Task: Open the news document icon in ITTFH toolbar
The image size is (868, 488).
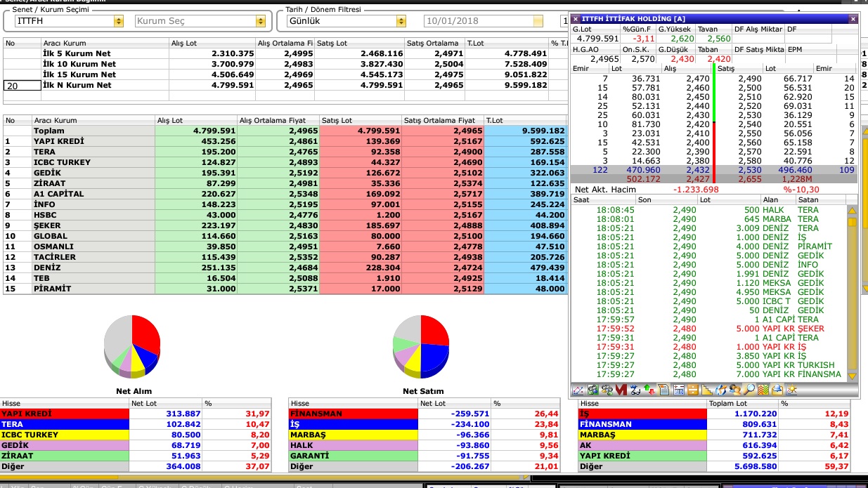Action: pos(664,390)
